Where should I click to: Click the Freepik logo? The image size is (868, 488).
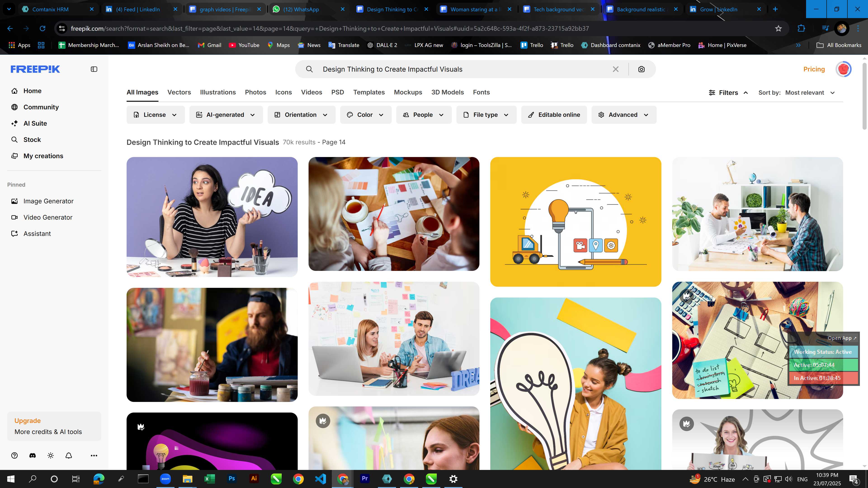click(35, 69)
